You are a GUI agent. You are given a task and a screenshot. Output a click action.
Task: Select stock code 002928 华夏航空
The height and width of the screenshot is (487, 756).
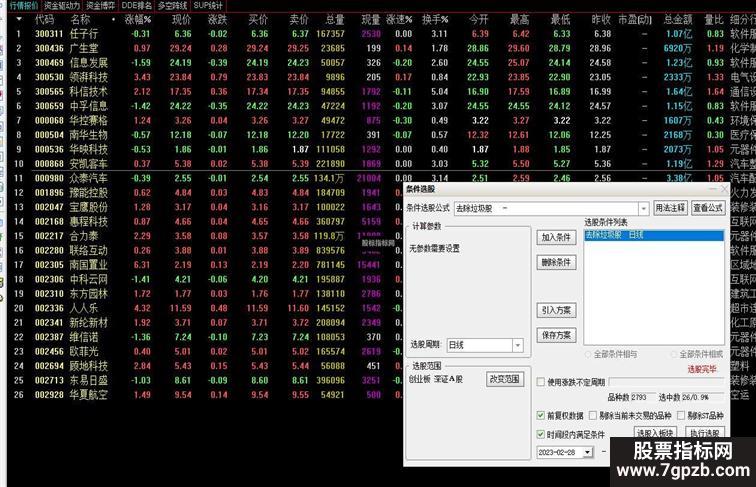click(71, 395)
